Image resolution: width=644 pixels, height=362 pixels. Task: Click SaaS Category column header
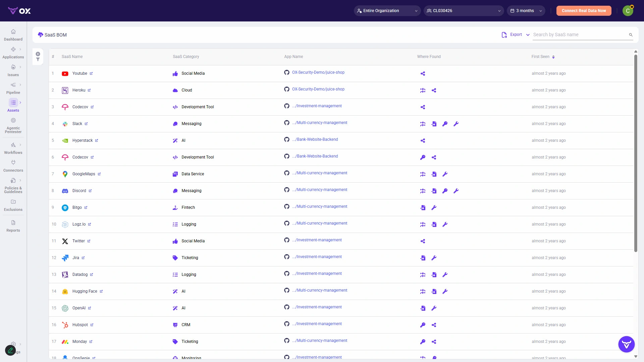click(x=186, y=57)
